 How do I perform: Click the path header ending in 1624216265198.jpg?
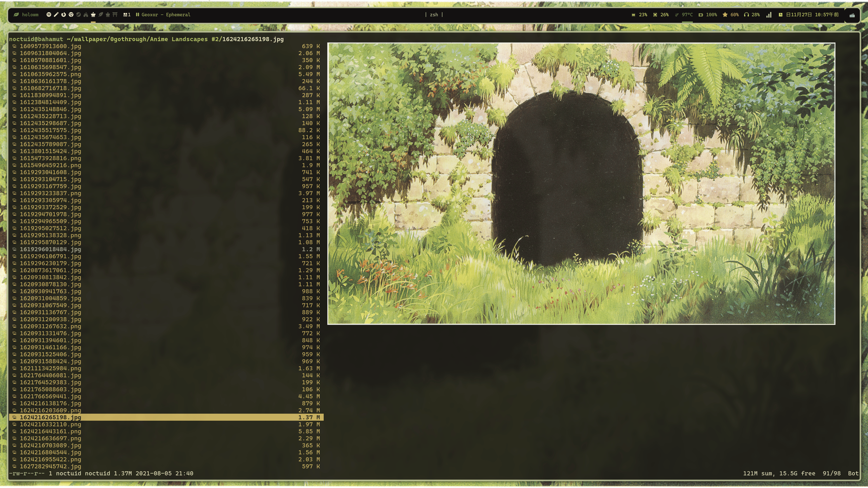click(146, 39)
